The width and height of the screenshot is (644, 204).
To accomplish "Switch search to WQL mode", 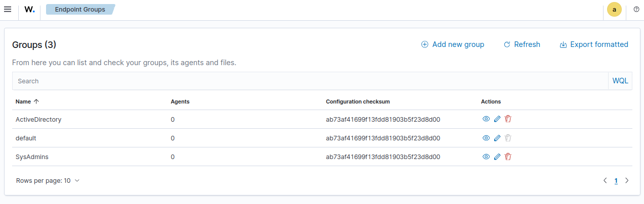I will pyautogui.click(x=620, y=81).
